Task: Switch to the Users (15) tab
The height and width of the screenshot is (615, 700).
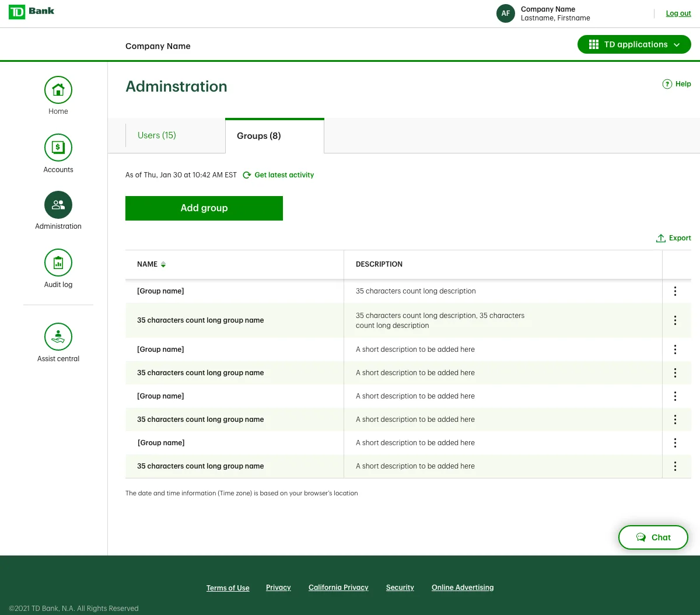Action: [x=157, y=135]
